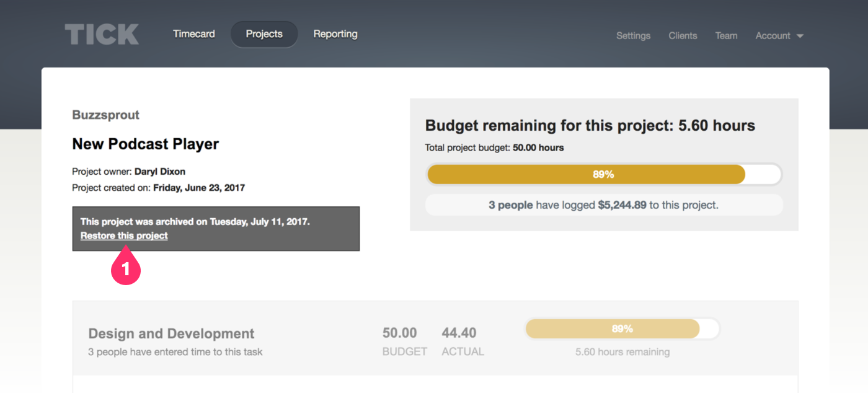Click the TICK logo
This screenshot has width=868, height=393.
101,35
